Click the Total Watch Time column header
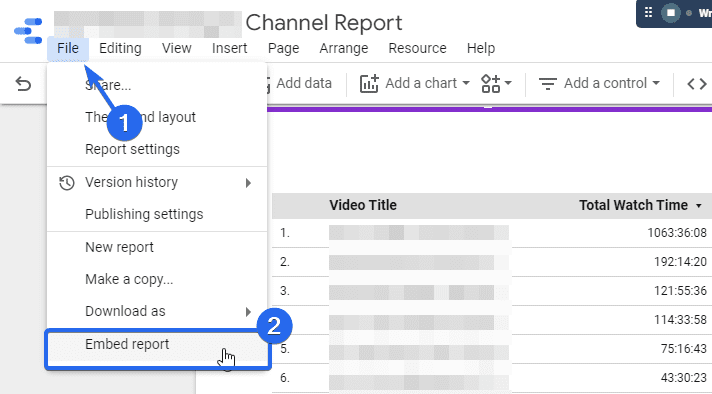 point(633,205)
